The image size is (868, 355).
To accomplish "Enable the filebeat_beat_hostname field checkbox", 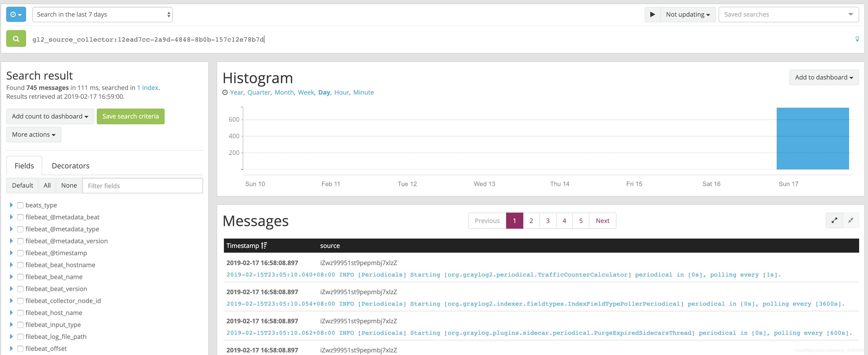I will [x=20, y=265].
